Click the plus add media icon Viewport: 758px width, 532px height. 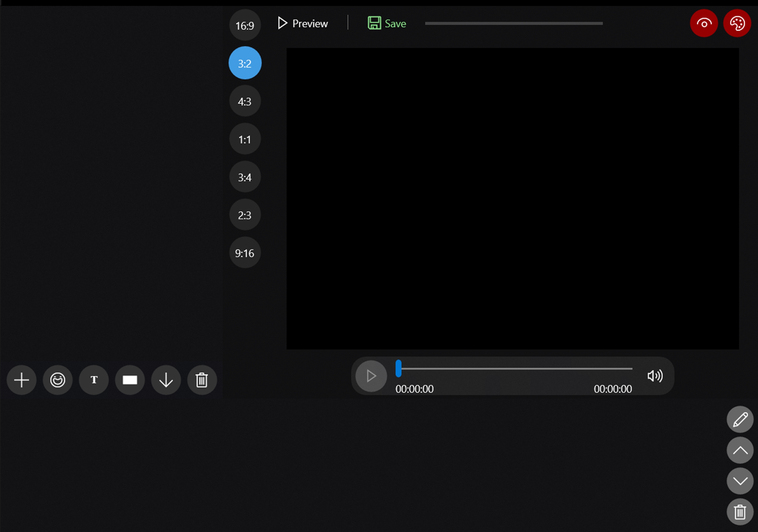pos(21,380)
